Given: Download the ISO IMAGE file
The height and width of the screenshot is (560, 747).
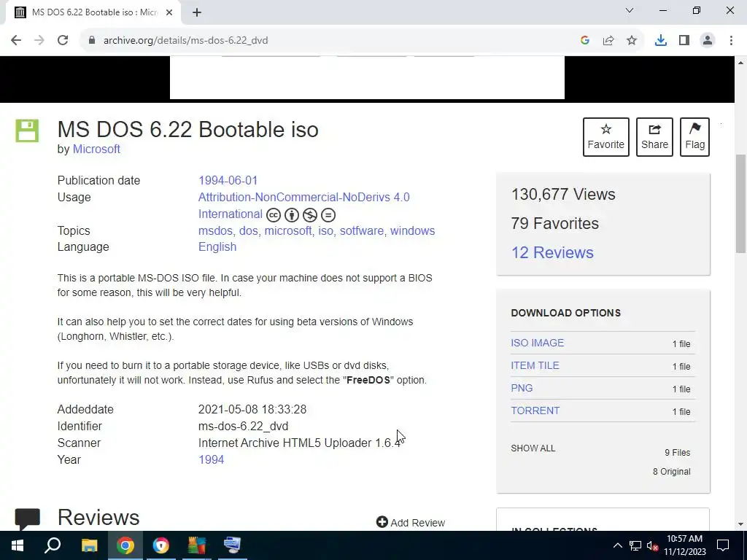Looking at the screenshot, I should pyautogui.click(x=538, y=343).
